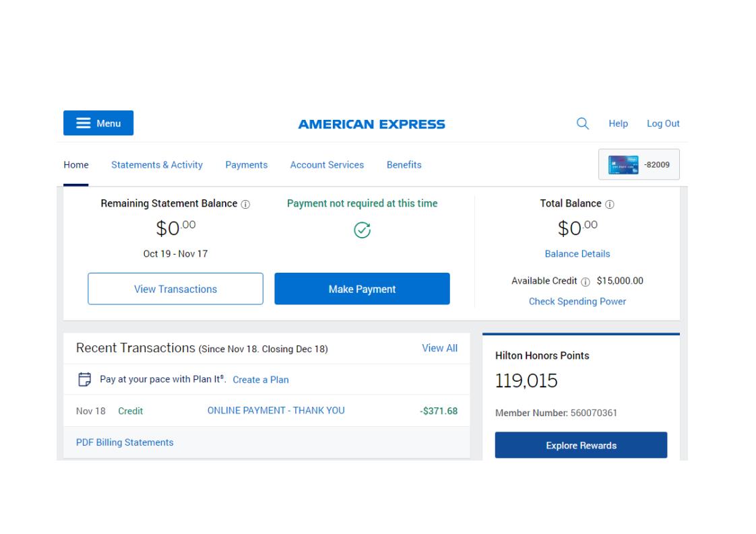Click the View Transactions button
This screenshot has width=756, height=534.
pyautogui.click(x=175, y=289)
